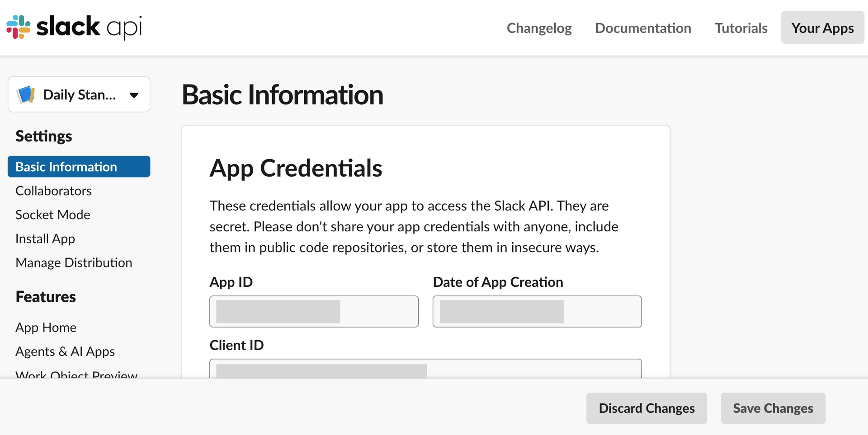Screen dimensions: 868x435
Task: Open App Home features
Action: click(x=46, y=327)
